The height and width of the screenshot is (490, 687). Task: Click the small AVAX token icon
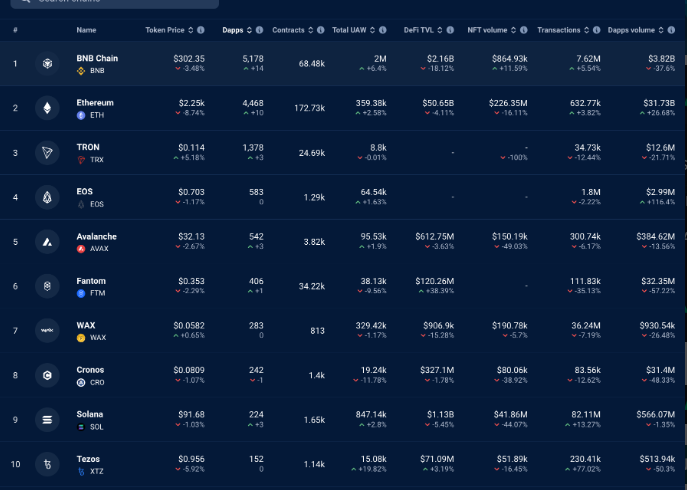coord(81,249)
